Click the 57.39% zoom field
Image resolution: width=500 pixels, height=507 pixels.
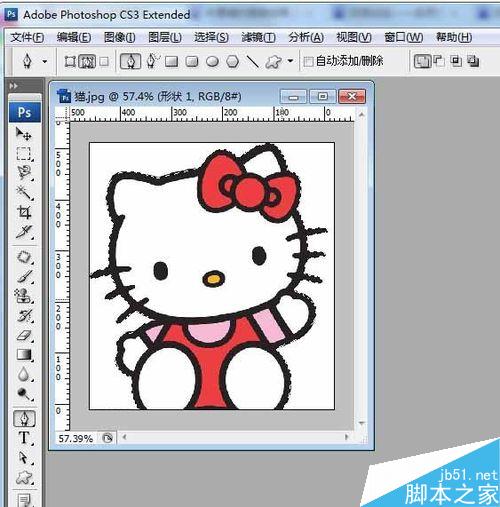coord(77,438)
